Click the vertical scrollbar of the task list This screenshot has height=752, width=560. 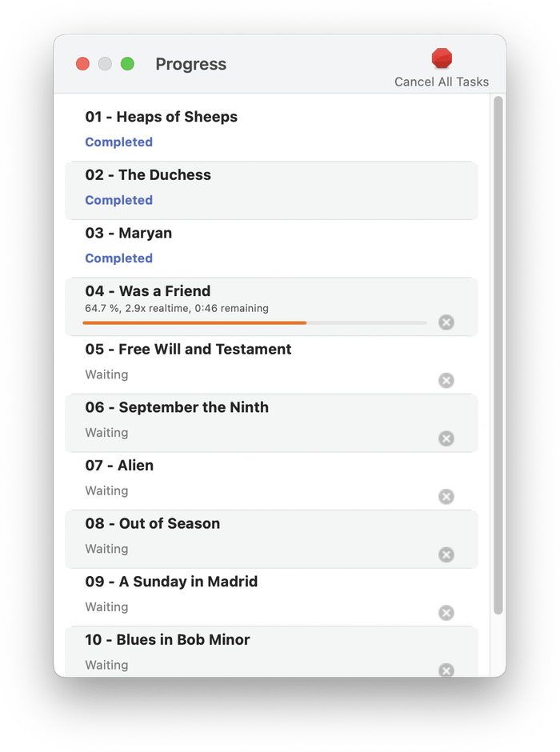click(x=498, y=355)
